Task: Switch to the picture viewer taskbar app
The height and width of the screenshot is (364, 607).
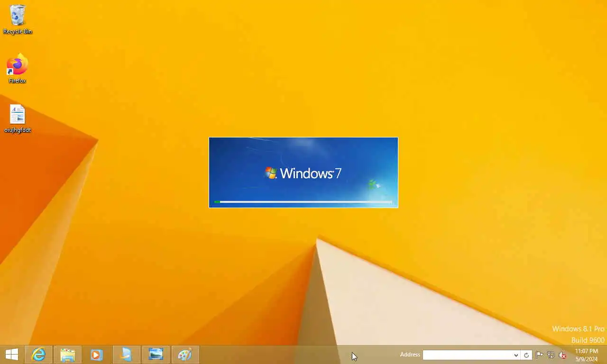Action: (156, 355)
